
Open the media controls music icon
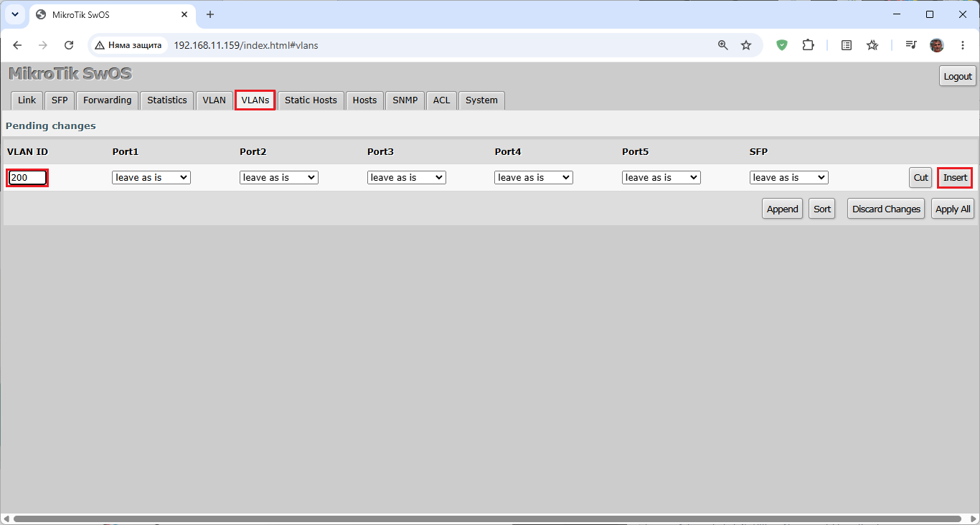tap(911, 45)
